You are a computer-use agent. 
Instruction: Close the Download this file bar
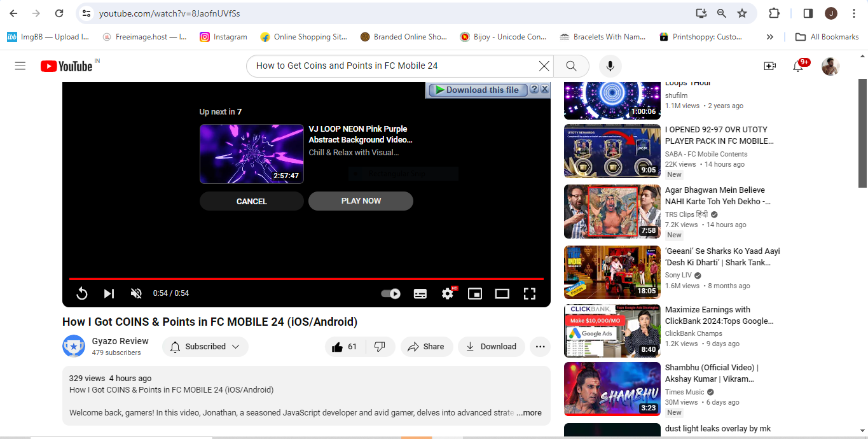[x=544, y=90]
